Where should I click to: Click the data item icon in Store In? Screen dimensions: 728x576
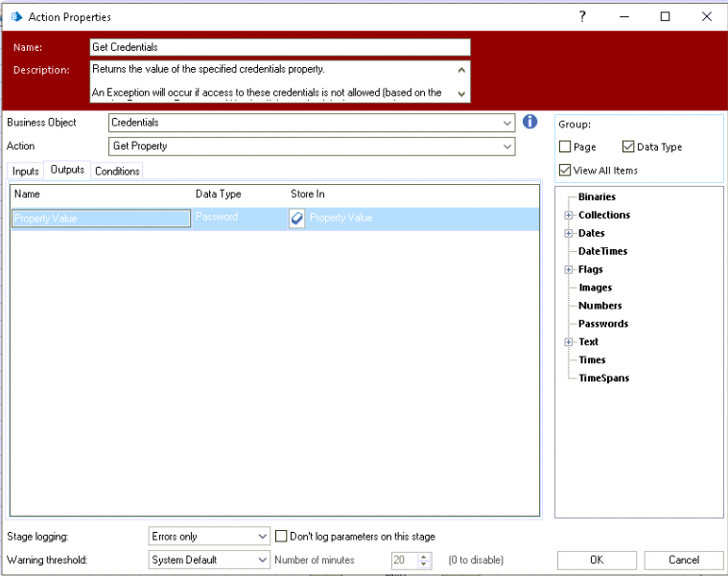[x=297, y=219]
